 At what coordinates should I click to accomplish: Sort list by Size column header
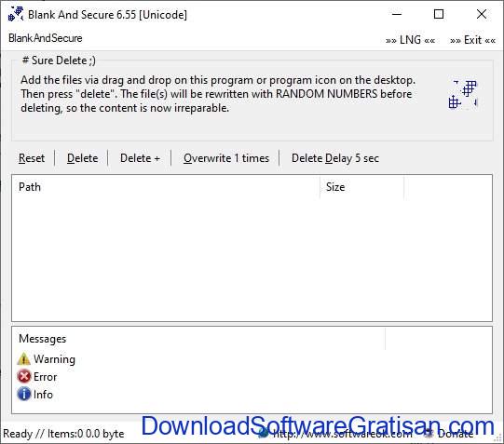tap(361, 187)
